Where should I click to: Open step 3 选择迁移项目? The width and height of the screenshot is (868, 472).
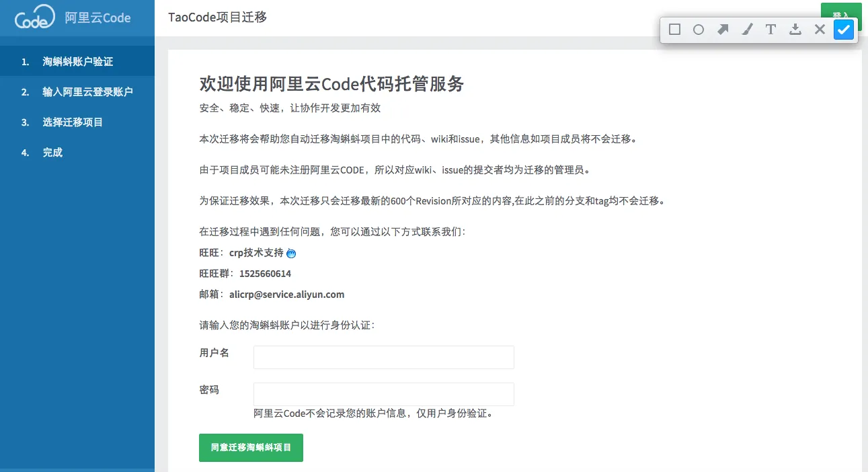coord(77,122)
